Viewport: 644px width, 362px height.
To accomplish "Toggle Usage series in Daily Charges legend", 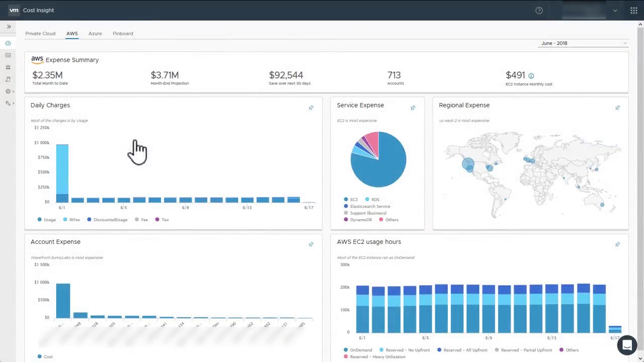I will point(46,220).
